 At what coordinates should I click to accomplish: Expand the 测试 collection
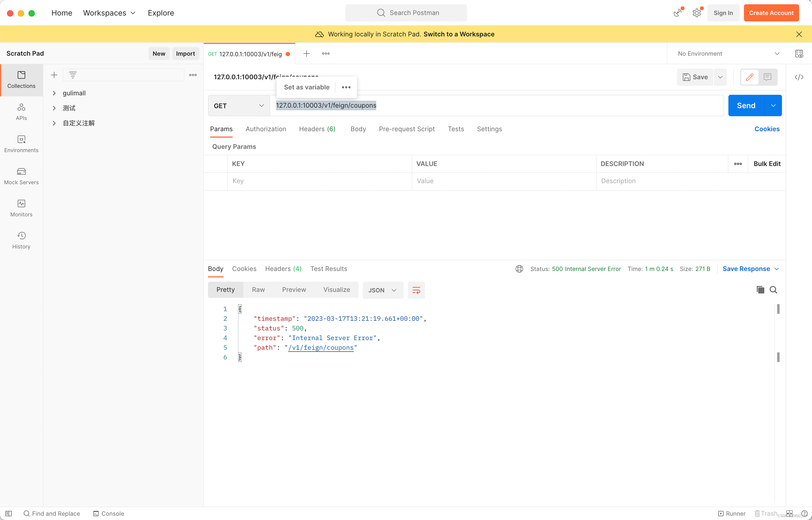click(54, 108)
